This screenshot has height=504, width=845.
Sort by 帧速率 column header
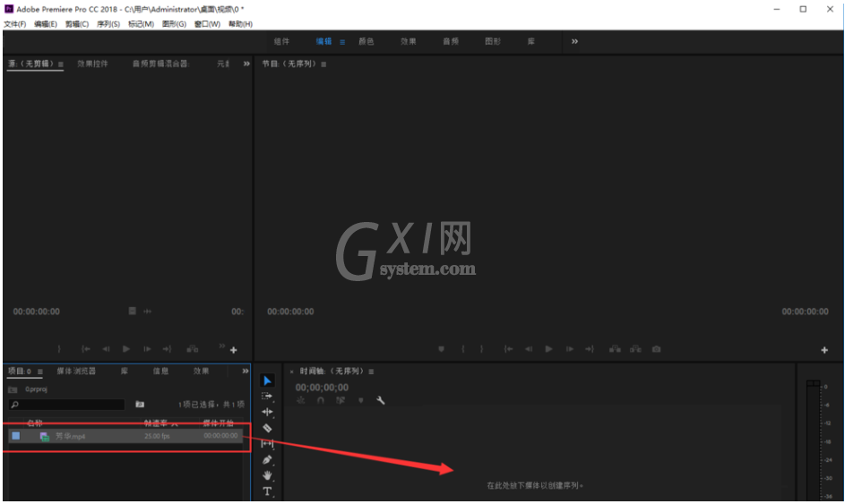[156, 423]
